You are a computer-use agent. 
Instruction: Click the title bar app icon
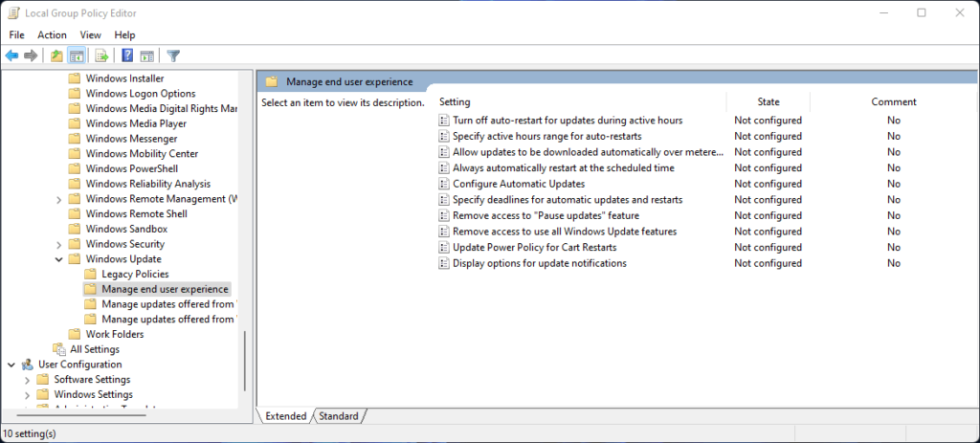(x=12, y=12)
